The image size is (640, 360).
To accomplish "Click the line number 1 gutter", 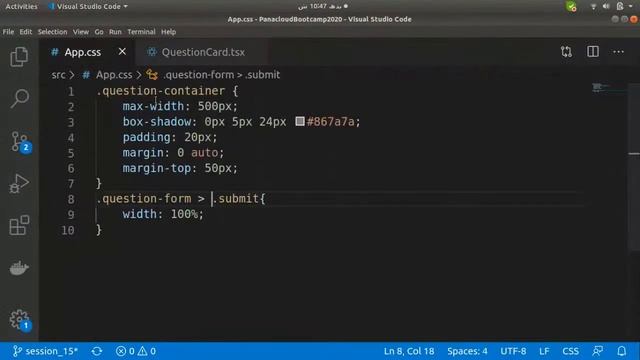I will click(x=71, y=91).
